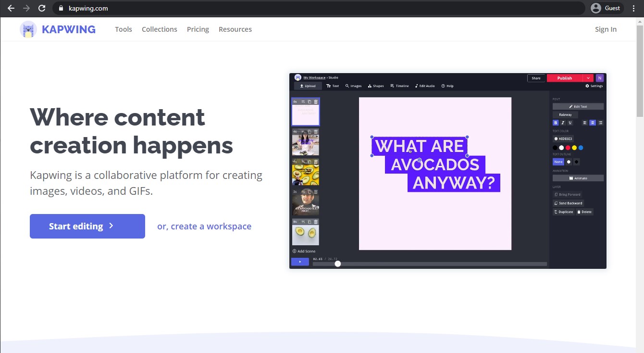Select None for text outline
The height and width of the screenshot is (353, 644).
click(558, 162)
